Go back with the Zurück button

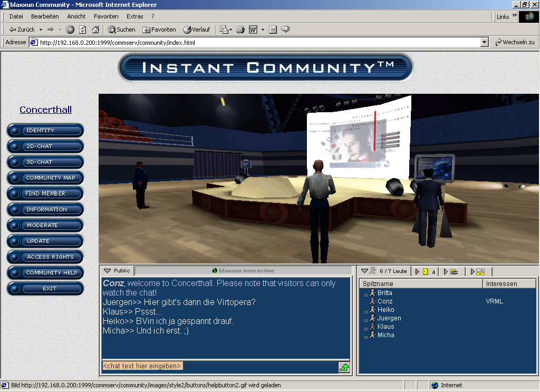coord(22,30)
